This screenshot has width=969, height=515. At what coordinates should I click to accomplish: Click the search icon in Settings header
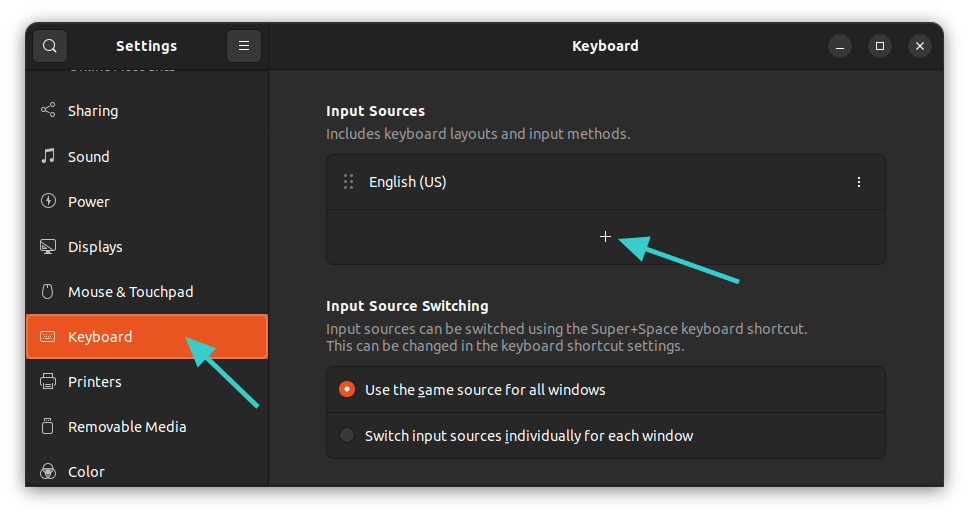pyautogui.click(x=50, y=46)
